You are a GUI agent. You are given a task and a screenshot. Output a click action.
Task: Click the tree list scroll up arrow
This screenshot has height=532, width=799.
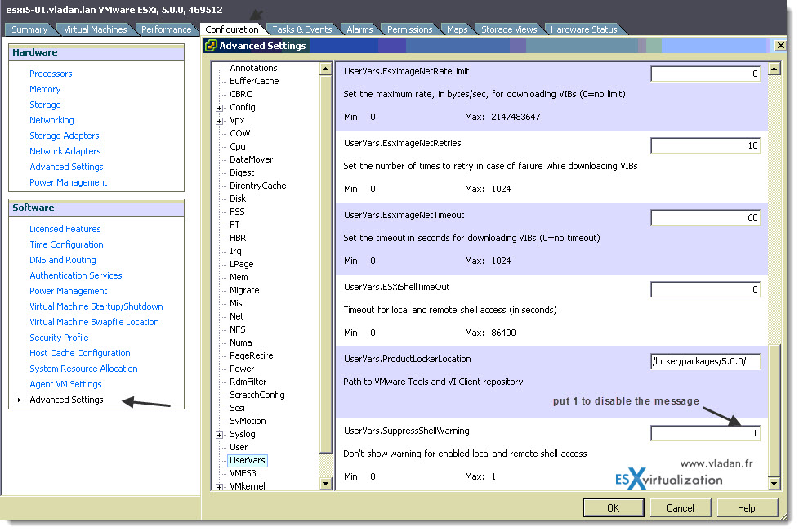tap(326, 69)
